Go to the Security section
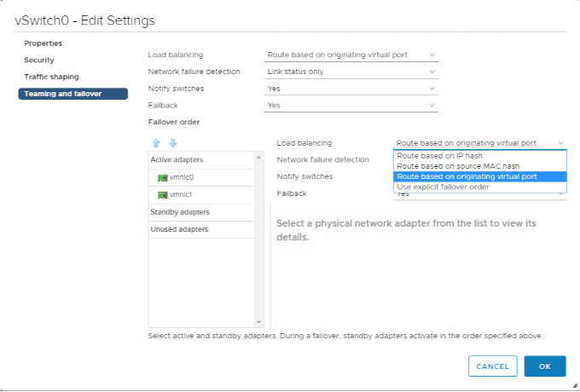Screen dimensions: 580x392 (x=39, y=60)
